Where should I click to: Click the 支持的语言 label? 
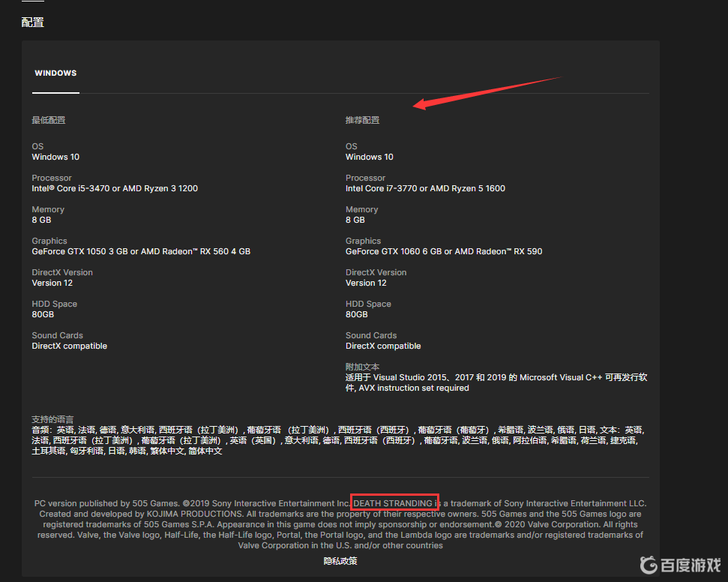(x=52, y=419)
